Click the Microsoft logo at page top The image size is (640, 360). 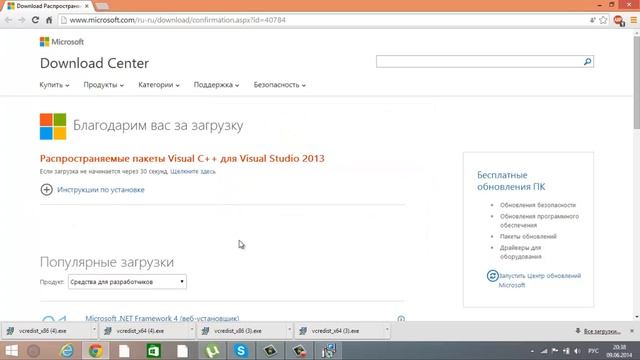pyautogui.click(x=62, y=42)
